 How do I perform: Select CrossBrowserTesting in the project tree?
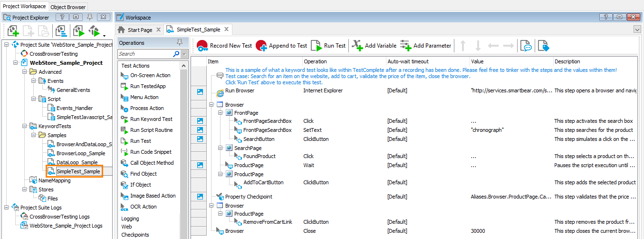53,54
